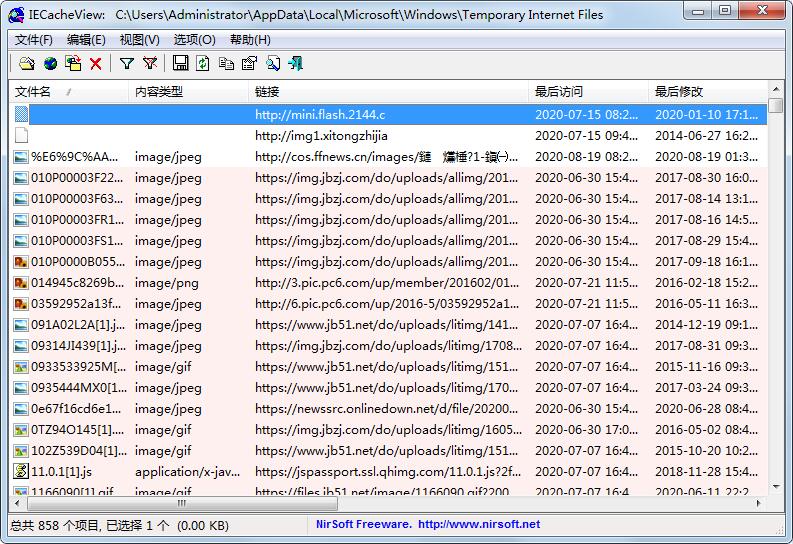This screenshot has height=544, width=793.
Task: Click the exit door toolbar icon
Action: point(295,63)
